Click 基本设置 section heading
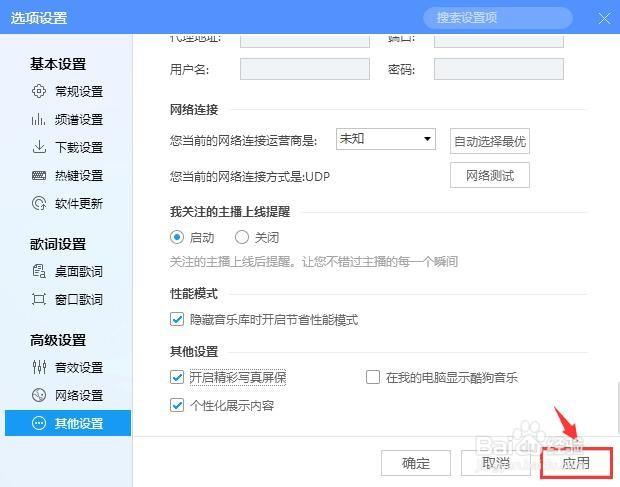Image resolution: width=620 pixels, height=487 pixels. 58,64
